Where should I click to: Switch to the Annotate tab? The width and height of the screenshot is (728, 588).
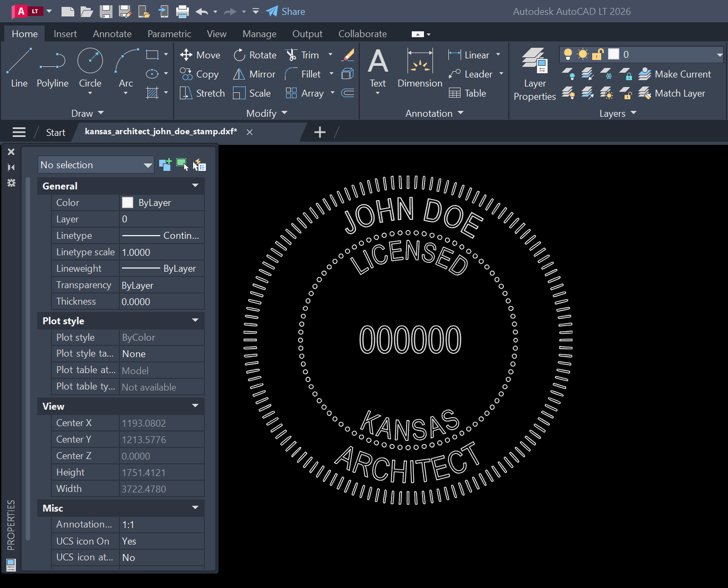click(x=112, y=33)
